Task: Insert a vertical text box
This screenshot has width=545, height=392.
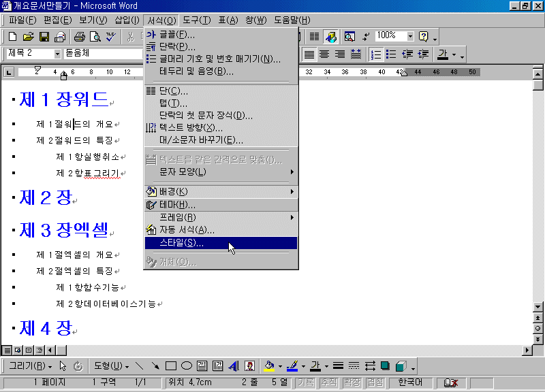Action: [217, 366]
